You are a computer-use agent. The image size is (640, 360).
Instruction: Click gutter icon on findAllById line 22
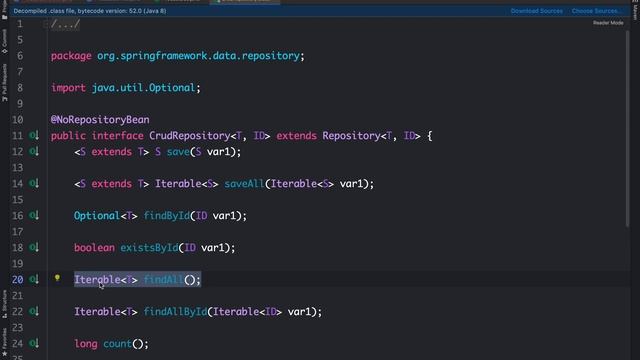34,311
